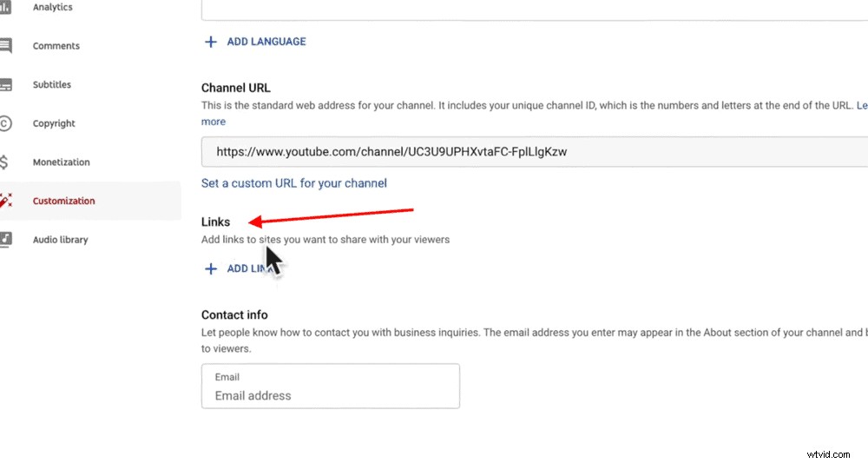Open the Audio library label

click(x=60, y=240)
